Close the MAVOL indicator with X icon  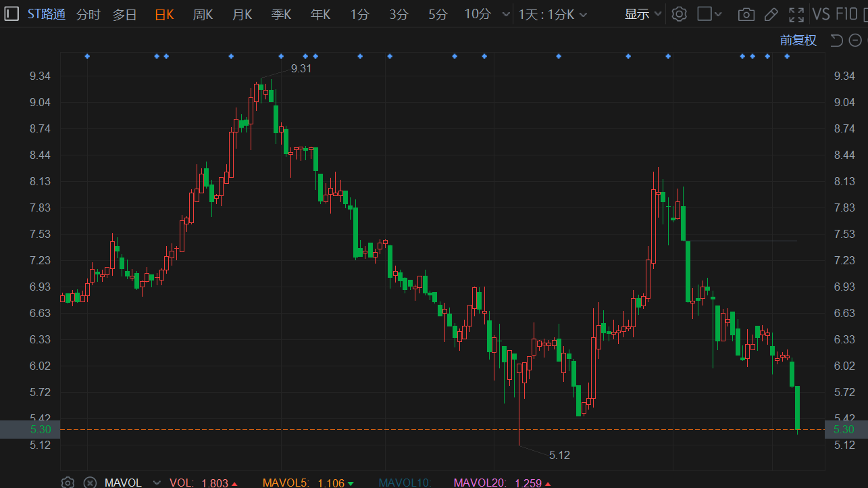89,483
